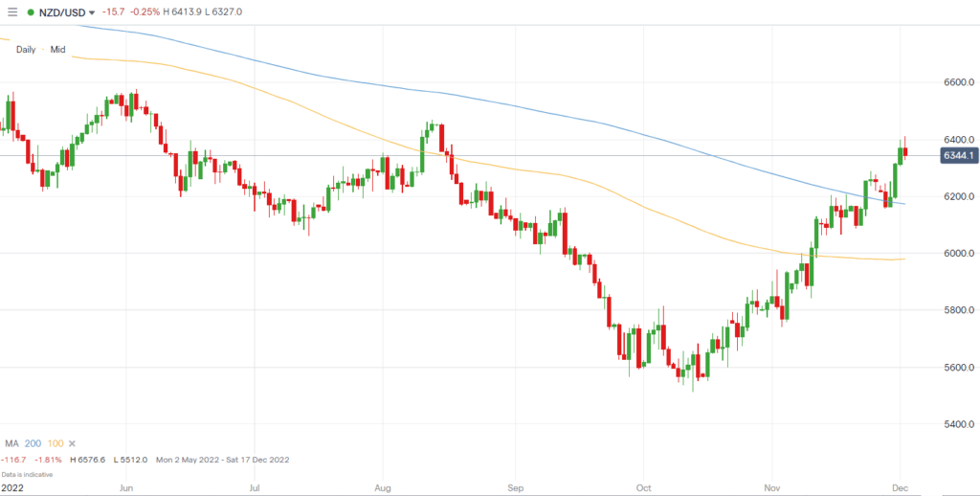
Task: Click the 6000.0 price axis label
Action: (959, 254)
